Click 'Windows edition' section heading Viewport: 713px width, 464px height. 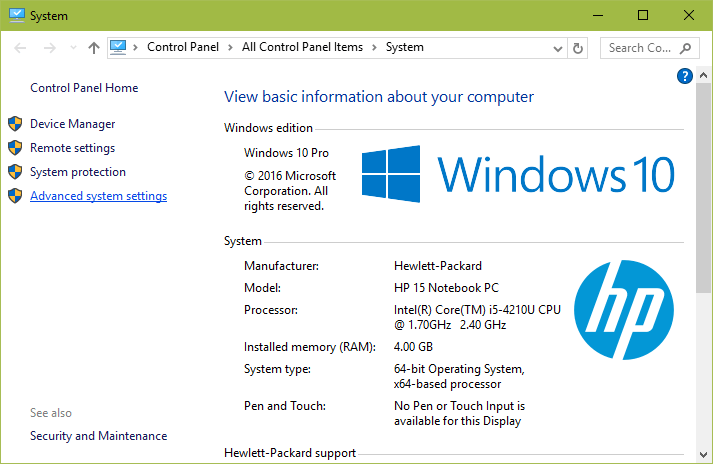point(268,128)
